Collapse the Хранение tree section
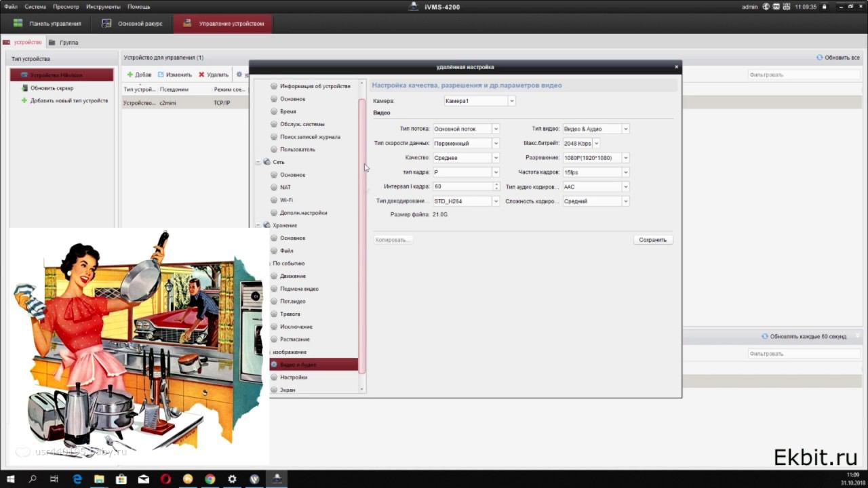 pos(258,225)
